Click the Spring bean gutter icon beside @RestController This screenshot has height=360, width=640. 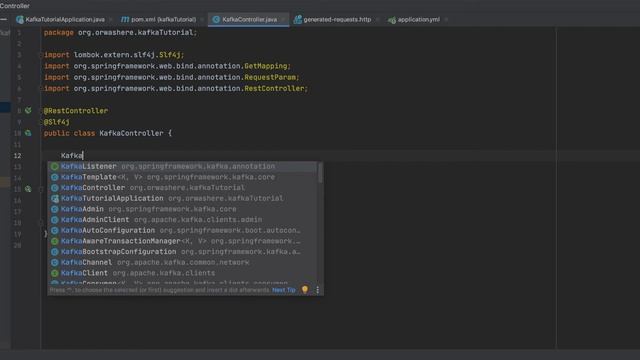(x=28, y=111)
